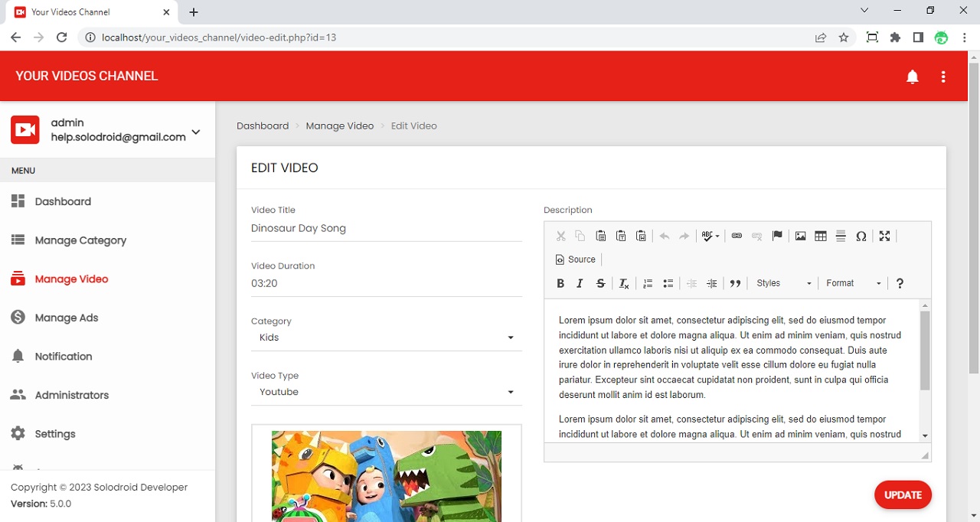Viewport: 980px width, 522px height.
Task: Open the Video Type dropdown showing Youtube
Action: pos(387,392)
